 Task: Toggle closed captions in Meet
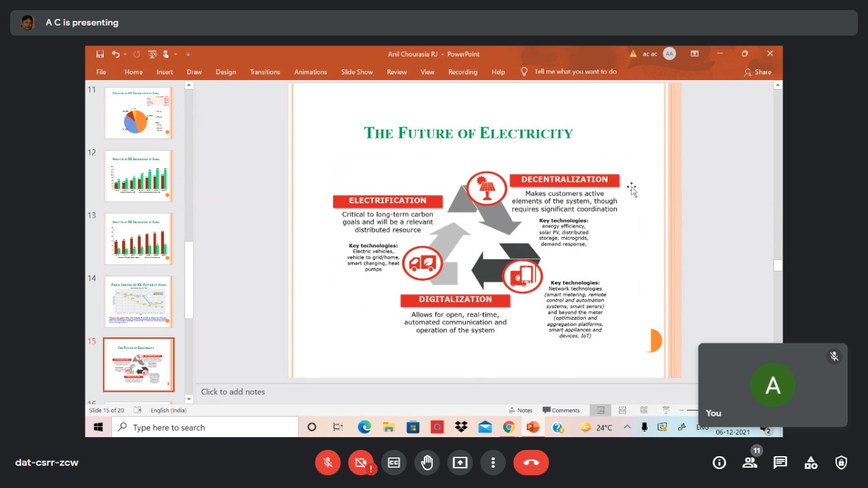[394, 463]
